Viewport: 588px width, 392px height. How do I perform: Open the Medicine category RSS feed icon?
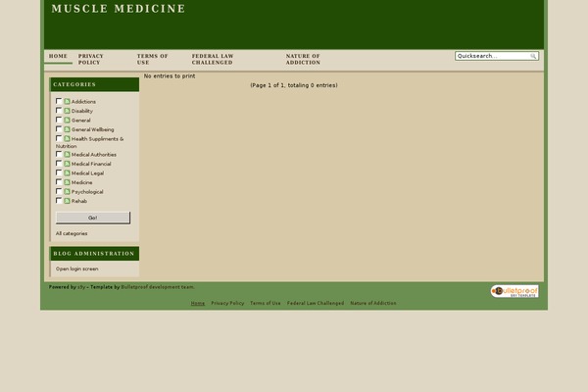coord(67,182)
